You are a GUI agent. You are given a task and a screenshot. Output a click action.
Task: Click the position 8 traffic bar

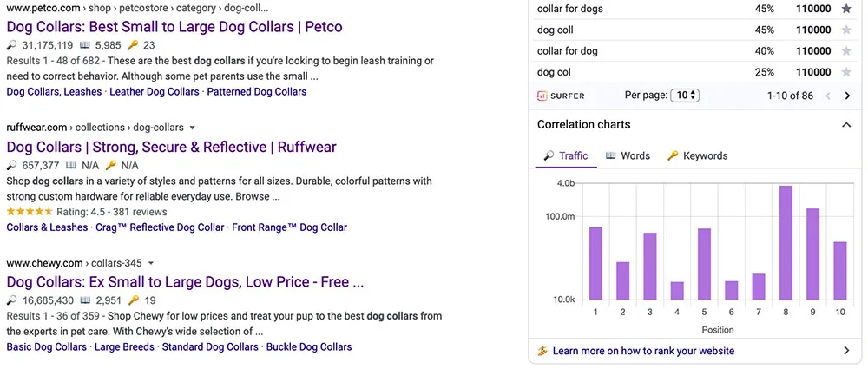(786, 243)
